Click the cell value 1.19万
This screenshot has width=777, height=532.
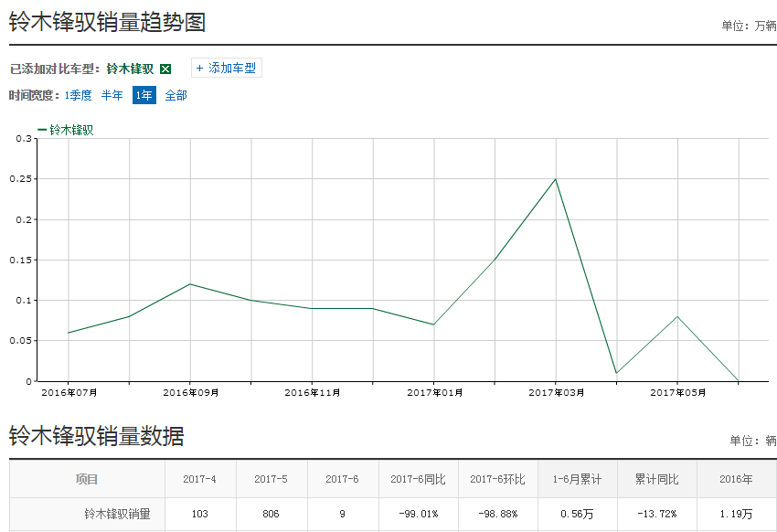(x=736, y=514)
